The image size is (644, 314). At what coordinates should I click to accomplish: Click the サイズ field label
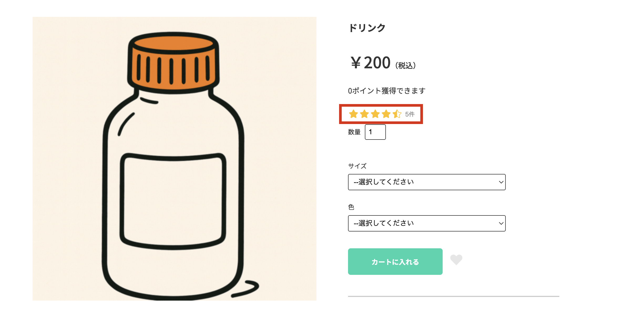[357, 166]
